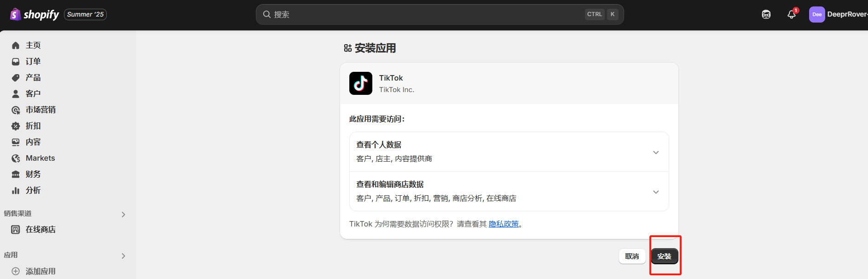
Task: Open the 隐私政策 link
Action: (503, 224)
